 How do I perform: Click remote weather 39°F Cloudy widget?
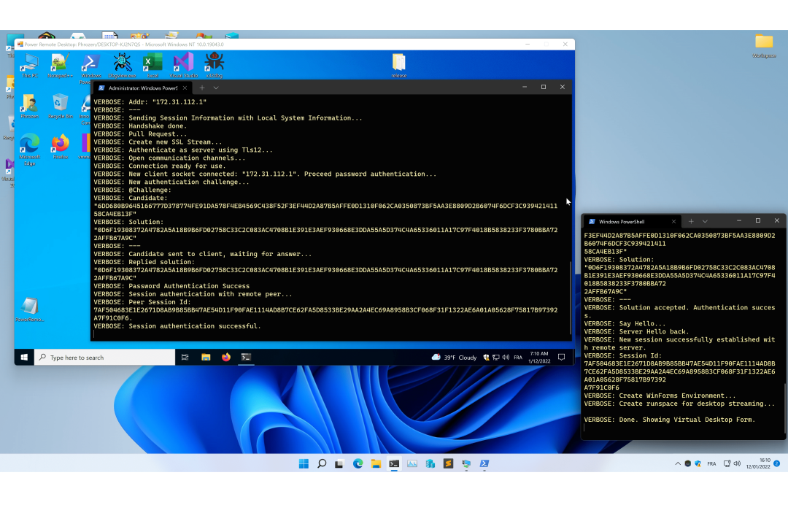pos(454,357)
